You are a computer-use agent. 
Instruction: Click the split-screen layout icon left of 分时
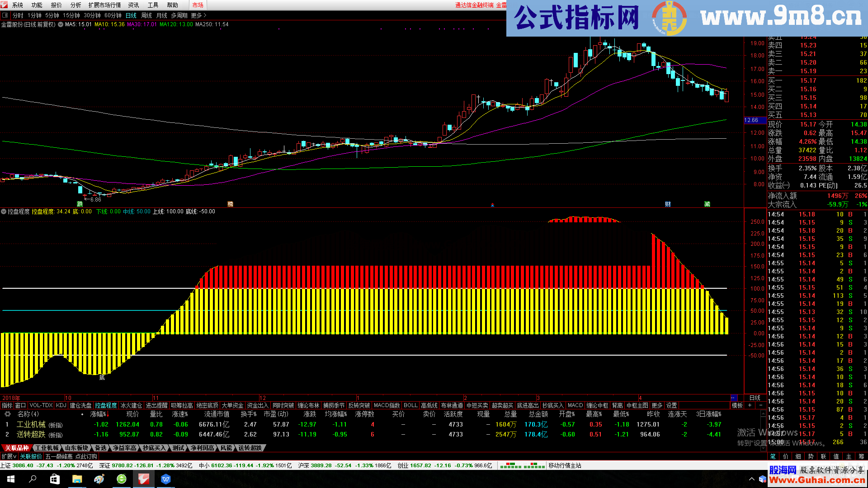[5, 15]
